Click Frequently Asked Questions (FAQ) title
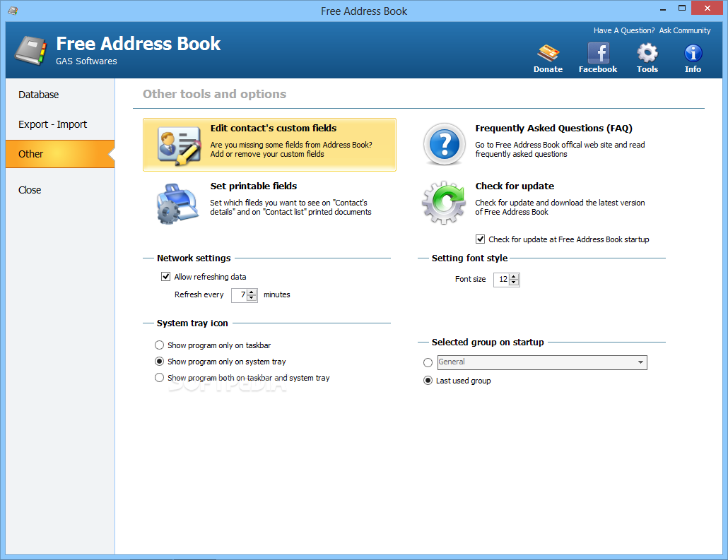This screenshot has height=560, width=728. click(x=554, y=129)
